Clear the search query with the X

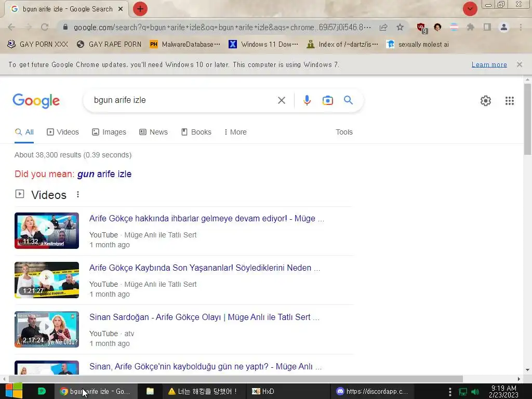(x=281, y=100)
